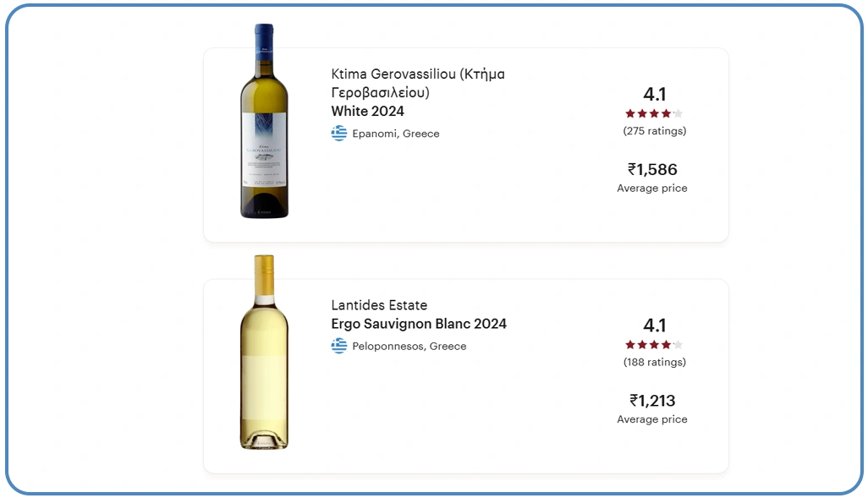Click the ₹1,213 price
The height and width of the screenshot is (498, 868).
pos(652,400)
